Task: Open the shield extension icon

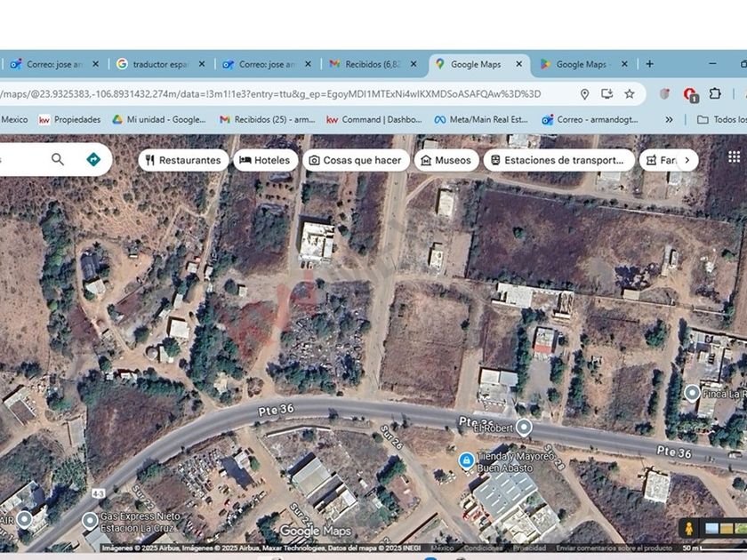Action: (664, 94)
